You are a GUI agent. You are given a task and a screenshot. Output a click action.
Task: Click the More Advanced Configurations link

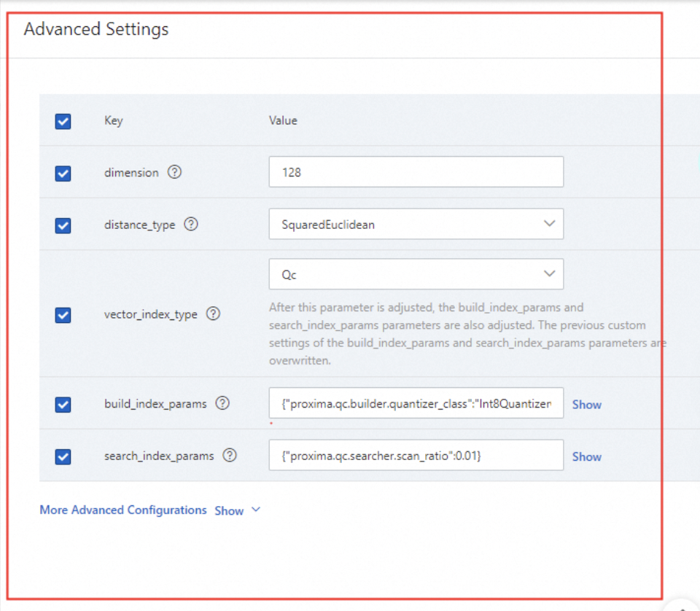[123, 510]
